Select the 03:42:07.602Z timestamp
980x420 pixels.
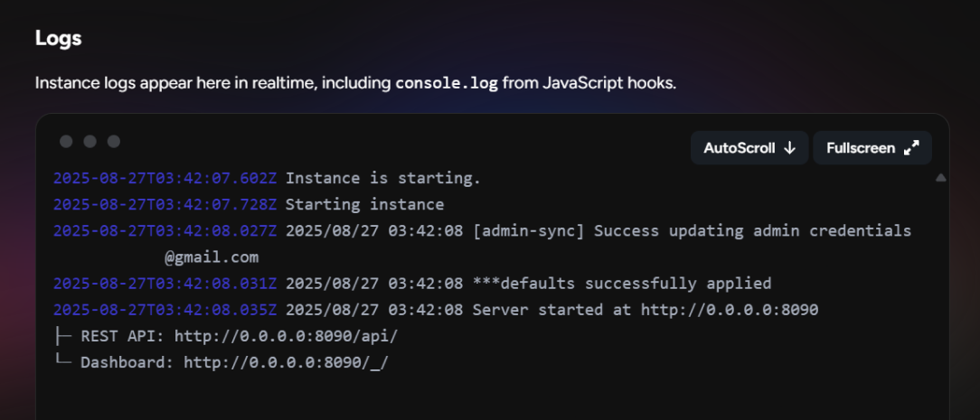(x=165, y=179)
